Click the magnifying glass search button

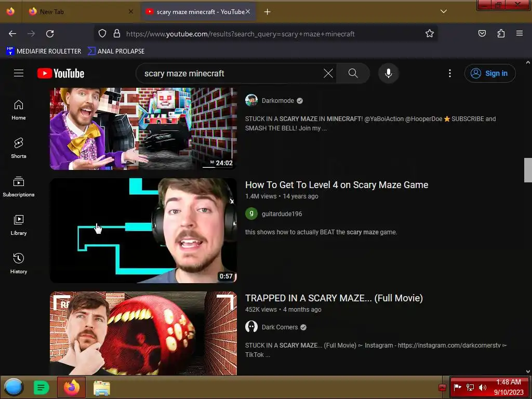(x=353, y=73)
